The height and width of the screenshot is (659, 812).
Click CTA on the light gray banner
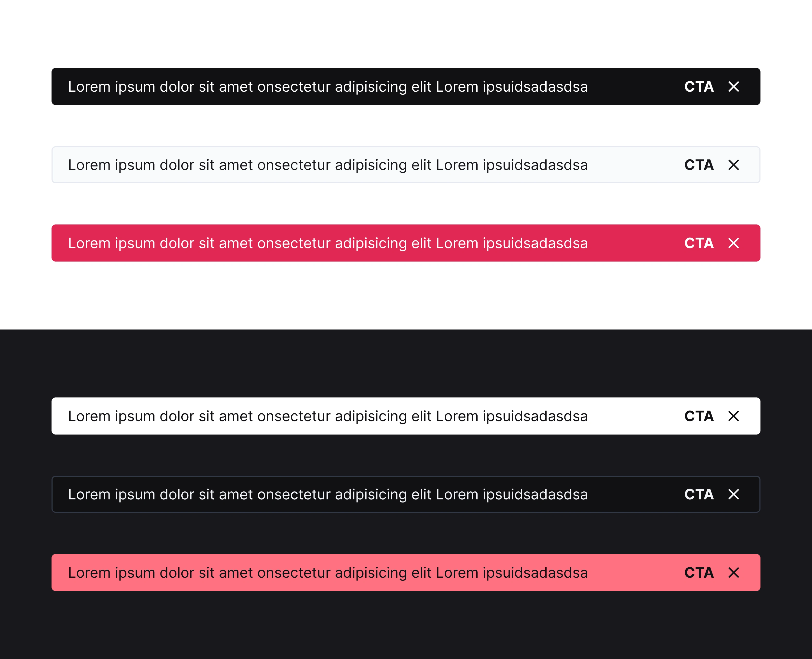pyautogui.click(x=699, y=165)
